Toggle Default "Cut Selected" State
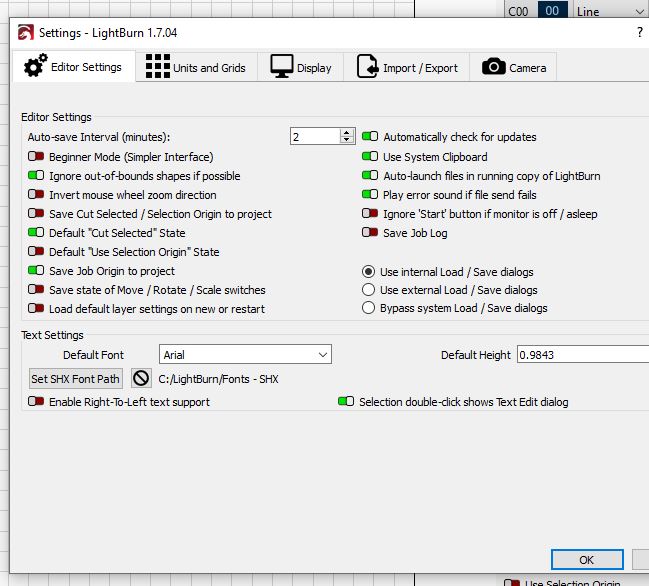The width and height of the screenshot is (649, 586). [x=36, y=233]
